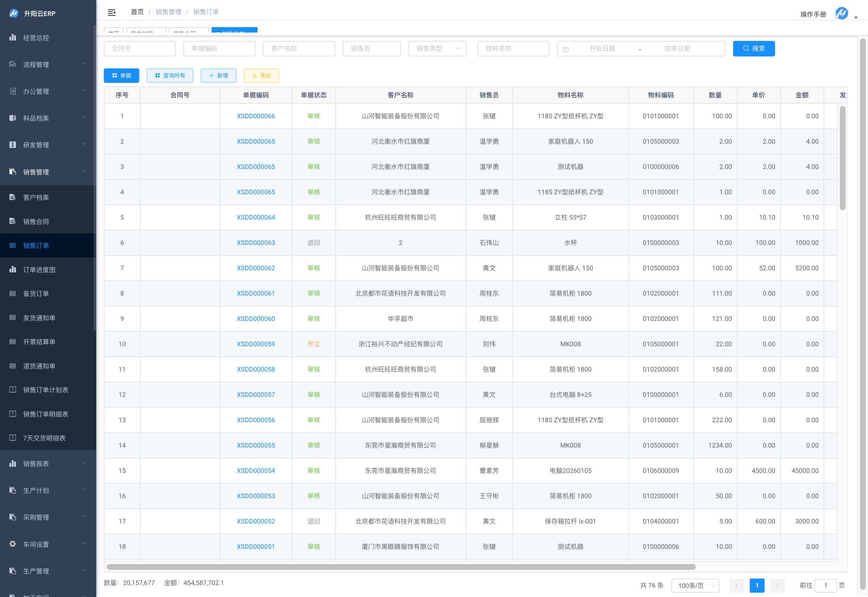Click the 经营总控 bar chart icon

pyautogui.click(x=13, y=37)
